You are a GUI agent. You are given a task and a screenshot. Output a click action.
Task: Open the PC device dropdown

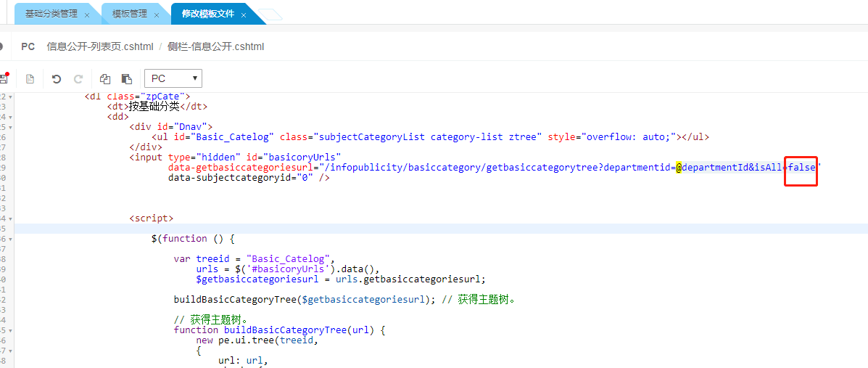pos(173,78)
